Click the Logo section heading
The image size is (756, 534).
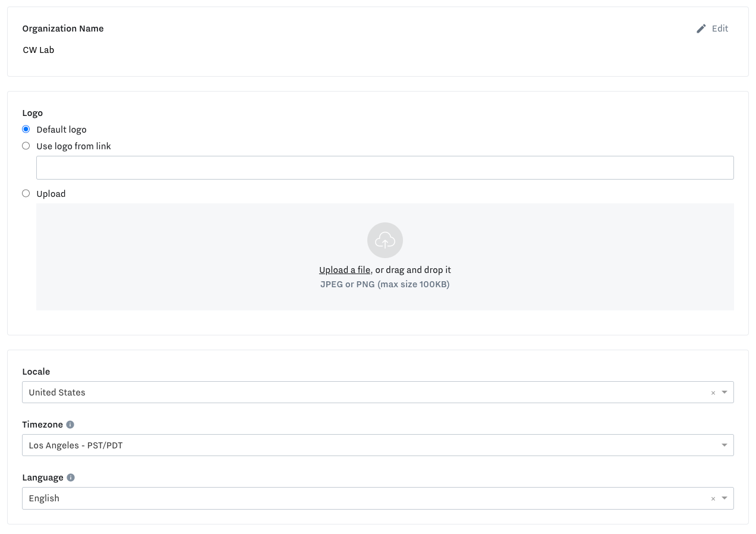click(x=33, y=113)
